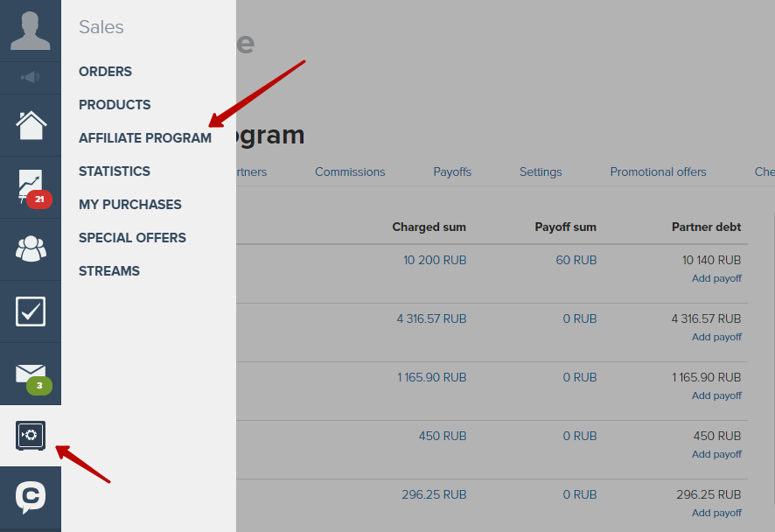Click the partner debt value 10 140 RUB
Image resolution: width=775 pixels, height=532 pixels.
pyautogui.click(x=712, y=260)
